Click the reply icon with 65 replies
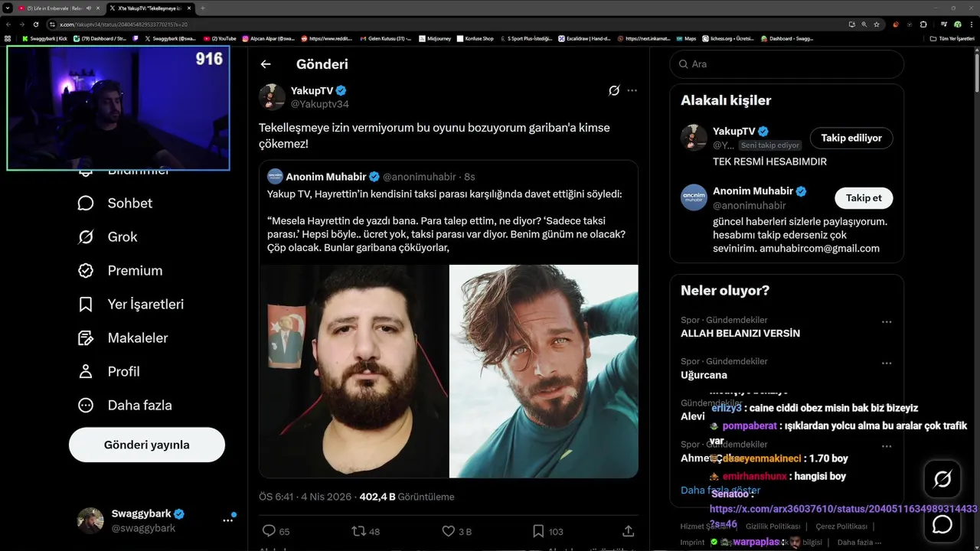Image resolution: width=980 pixels, height=551 pixels. 269,531
